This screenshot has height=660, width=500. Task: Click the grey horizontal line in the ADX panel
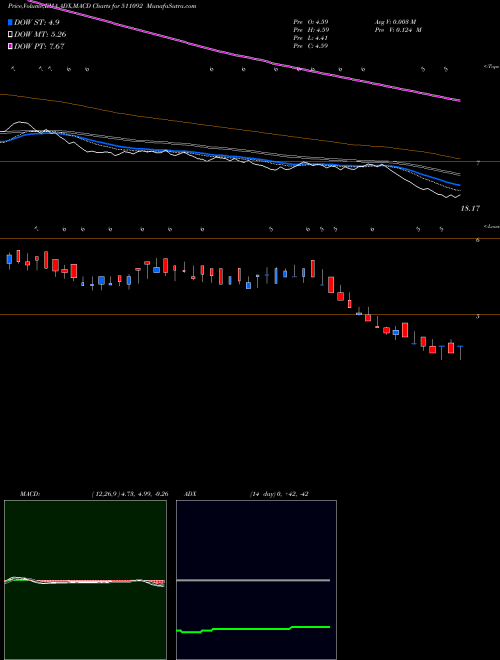(253, 580)
